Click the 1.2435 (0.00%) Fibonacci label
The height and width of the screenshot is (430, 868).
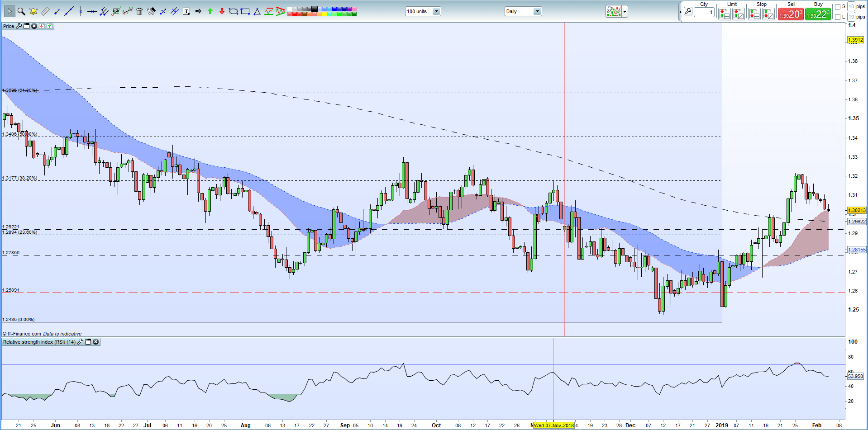point(18,319)
